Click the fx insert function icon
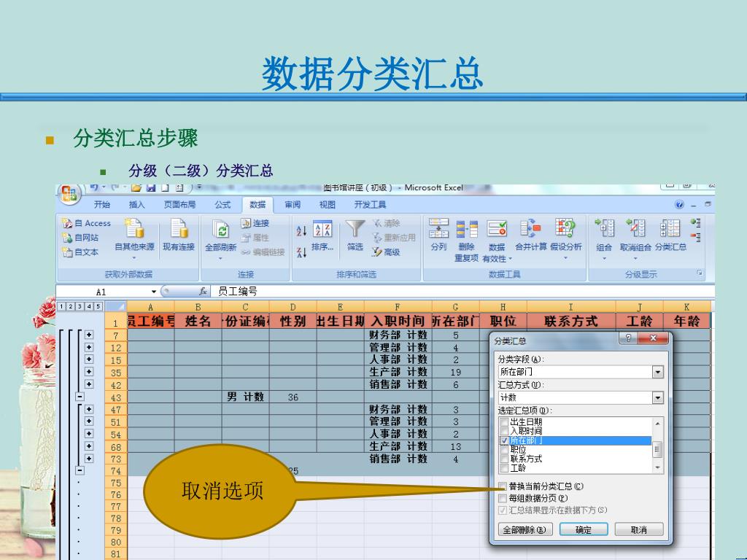Image resolution: width=747 pixels, height=560 pixels. [x=203, y=292]
